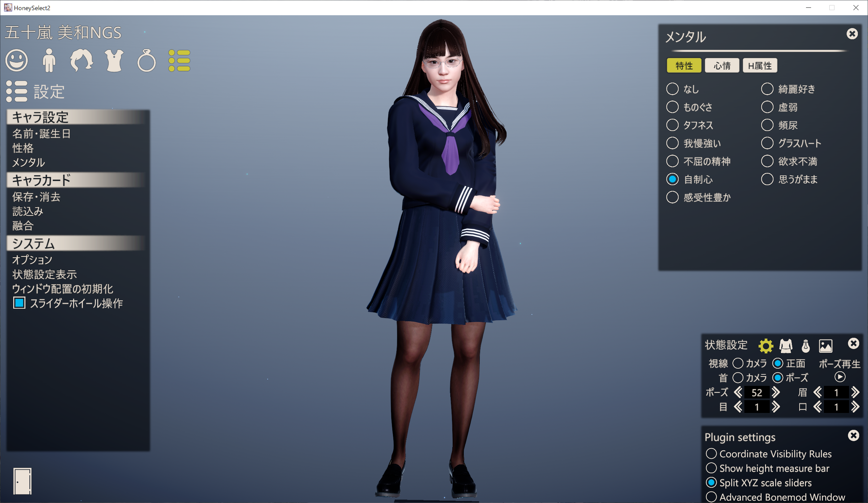This screenshot has width=868, height=503.
Task: Open the clothing editing category icon
Action: [114, 61]
